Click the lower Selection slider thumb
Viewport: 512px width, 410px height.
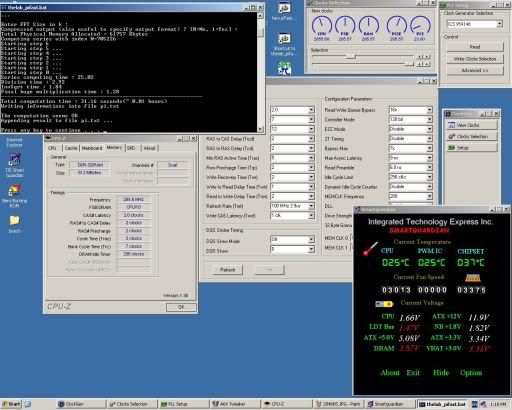(409, 64)
